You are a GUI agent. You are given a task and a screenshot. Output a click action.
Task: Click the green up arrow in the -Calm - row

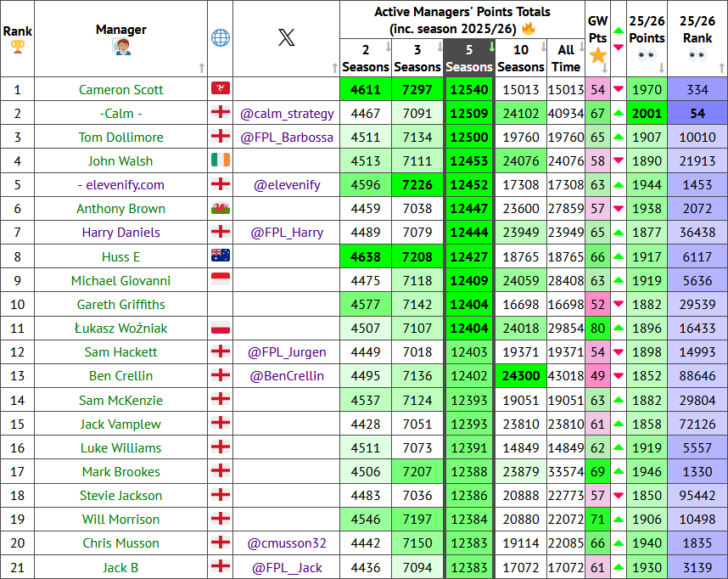(x=619, y=113)
